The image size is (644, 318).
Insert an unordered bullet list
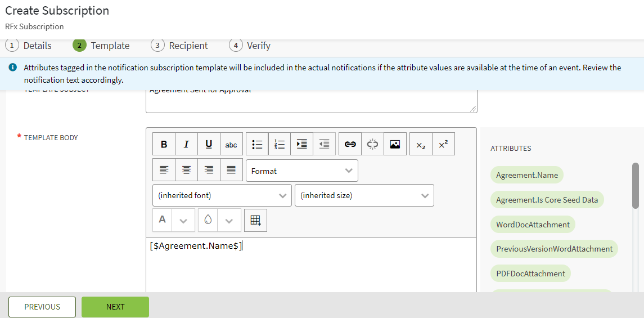pyautogui.click(x=257, y=144)
